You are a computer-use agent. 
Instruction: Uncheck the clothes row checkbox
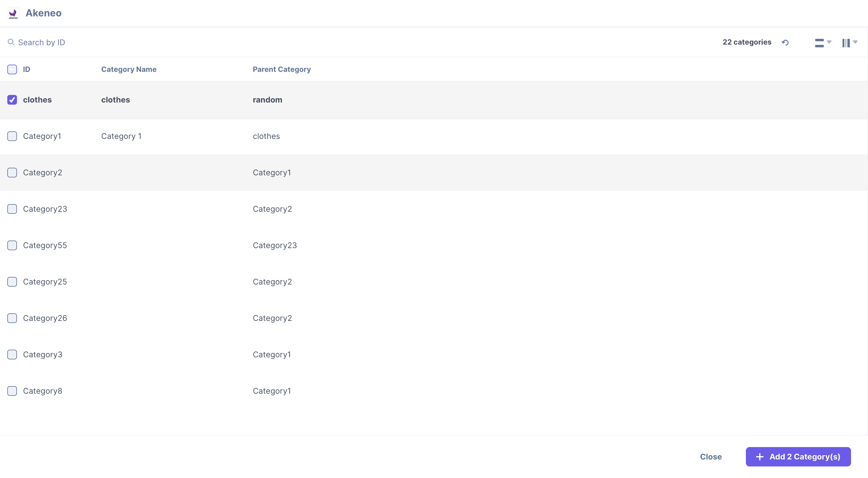click(12, 100)
